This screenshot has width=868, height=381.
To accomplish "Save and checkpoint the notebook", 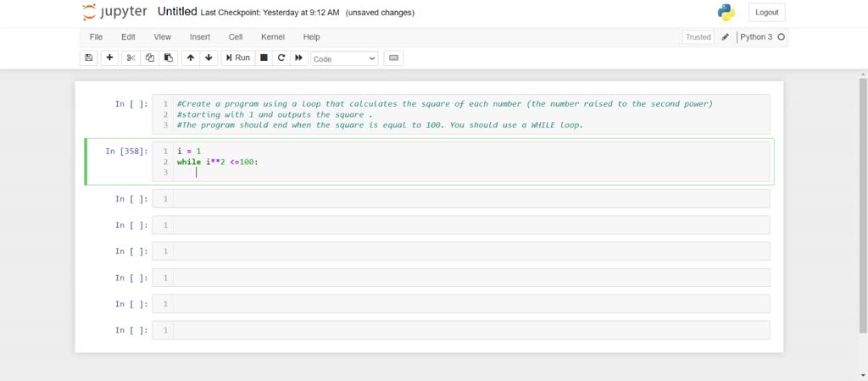I will (x=89, y=58).
